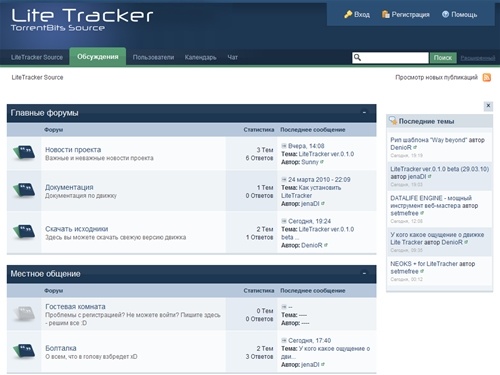Viewport: 500px width, 375px height.
Task: Click the Новости проекта forum icon
Action: coord(24,153)
